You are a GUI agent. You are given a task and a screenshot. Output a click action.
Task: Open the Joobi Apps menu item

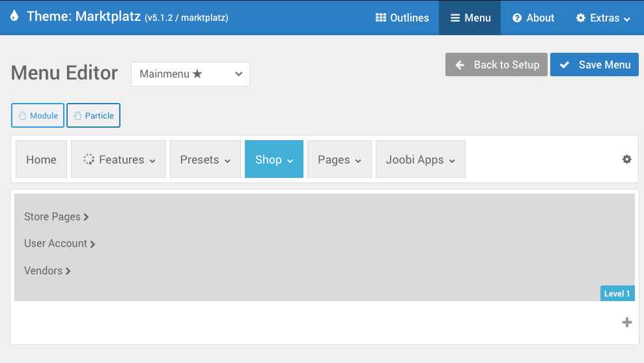(421, 159)
